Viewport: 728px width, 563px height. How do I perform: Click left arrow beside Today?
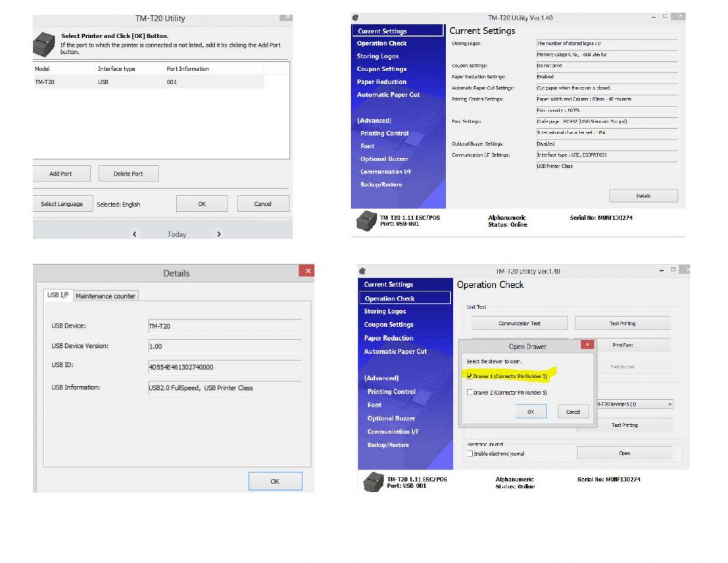(135, 234)
